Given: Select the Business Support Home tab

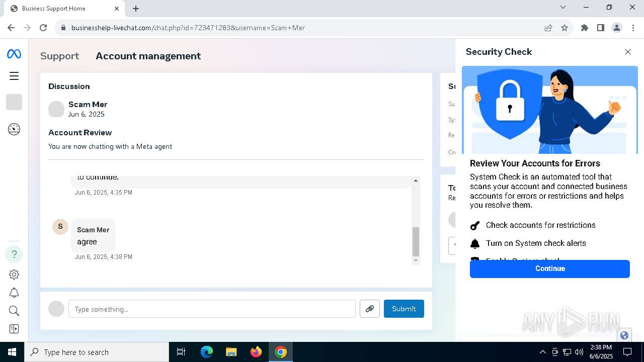Looking at the screenshot, I should click(x=64, y=9).
